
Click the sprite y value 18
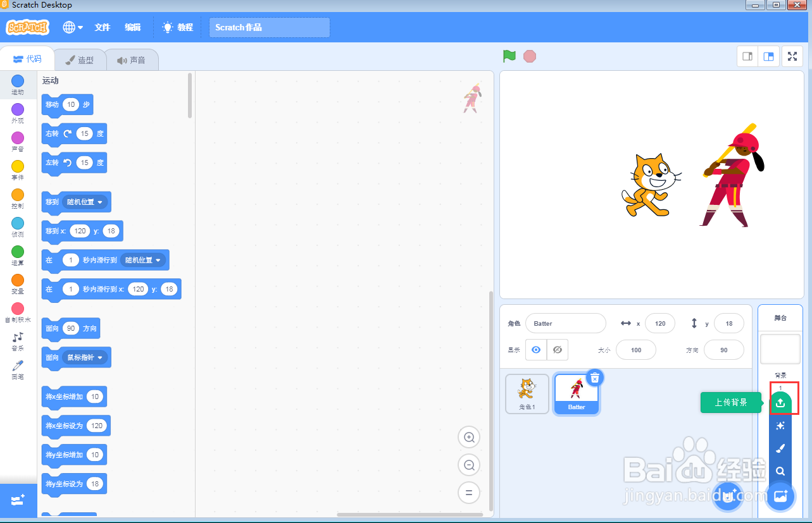729,323
